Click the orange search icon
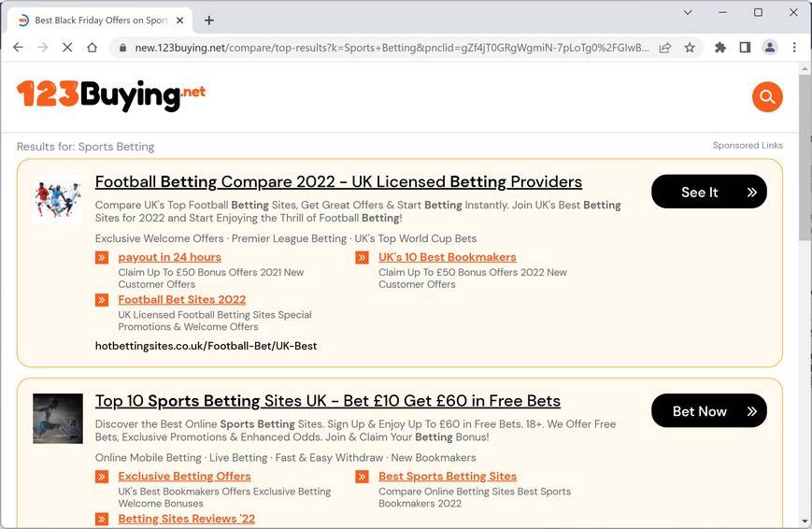812x529 pixels. tap(767, 97)
